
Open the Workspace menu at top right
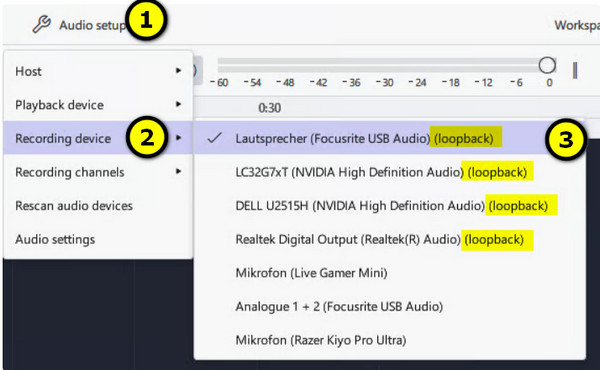point(577,25)
